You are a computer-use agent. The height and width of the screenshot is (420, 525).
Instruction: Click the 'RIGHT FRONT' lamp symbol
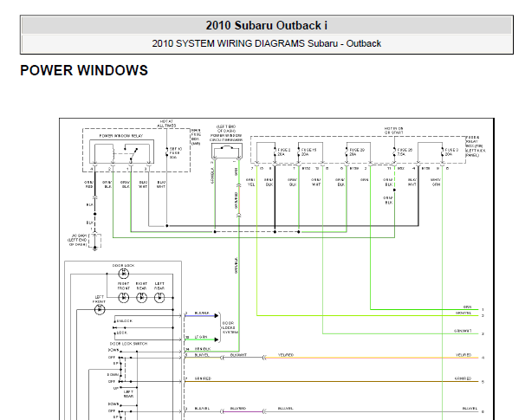pos(124,297)
